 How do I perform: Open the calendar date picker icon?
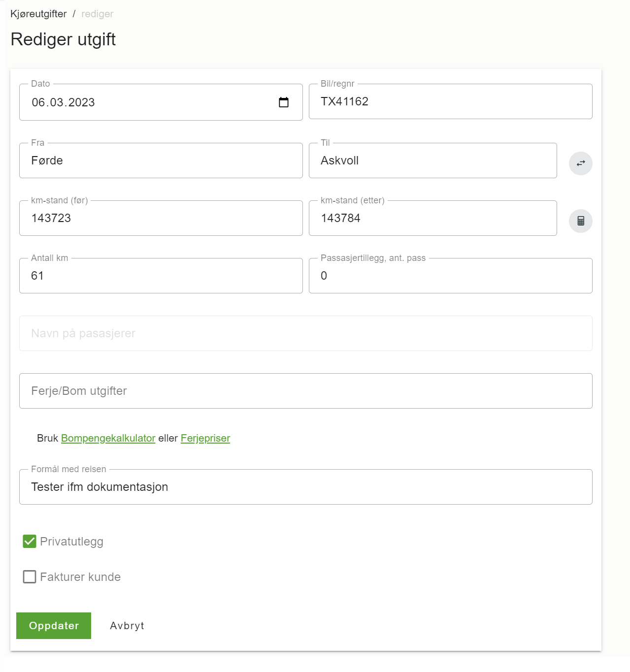[x=284, y=102]
